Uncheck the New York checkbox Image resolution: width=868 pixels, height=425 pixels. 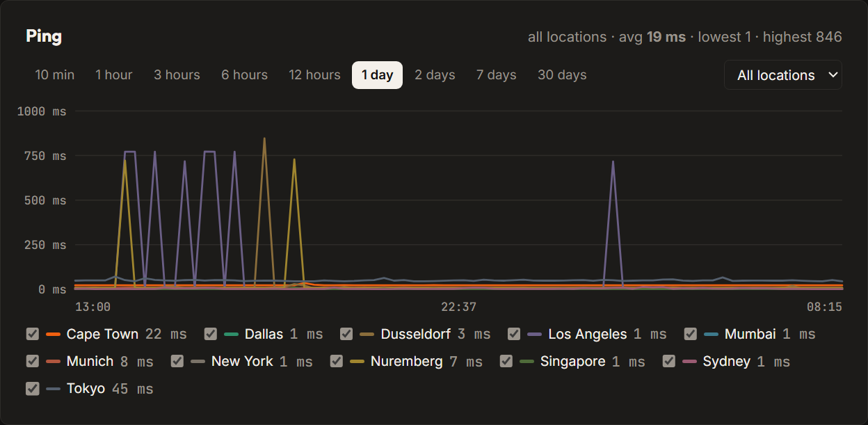tap(177, 361)
